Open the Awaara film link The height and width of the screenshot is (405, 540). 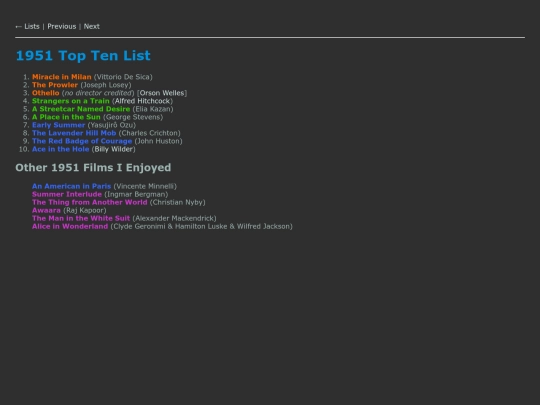46,210
